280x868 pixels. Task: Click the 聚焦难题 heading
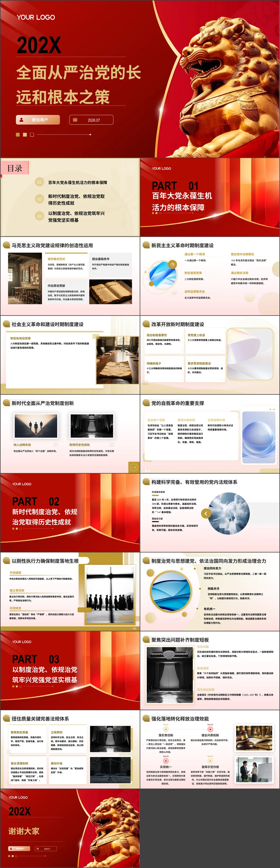[203, 668]
